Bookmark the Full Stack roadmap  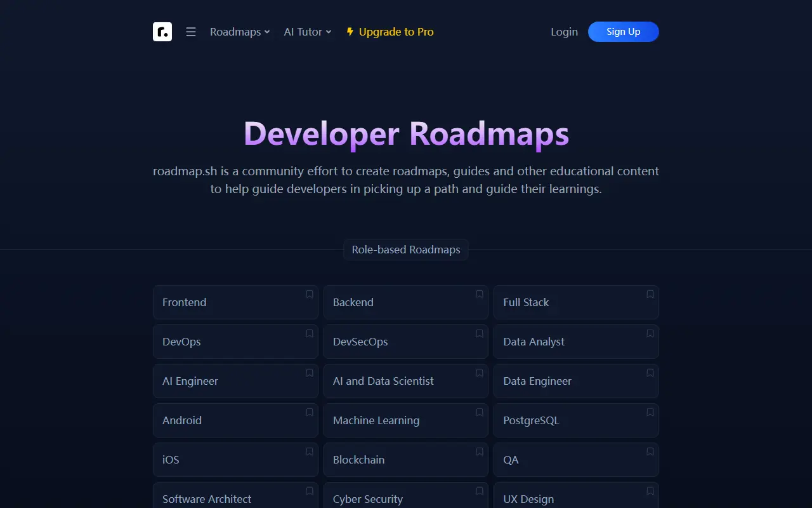[650, 294]
